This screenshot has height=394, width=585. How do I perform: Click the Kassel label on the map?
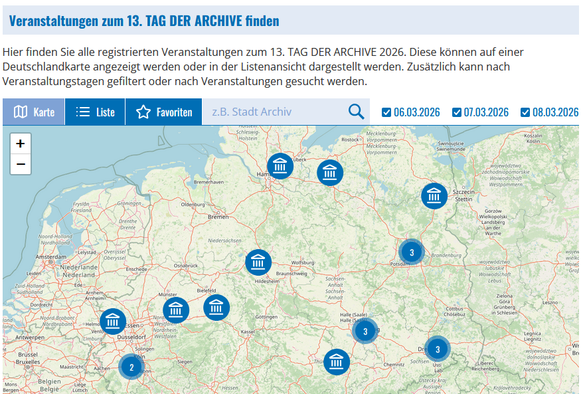click(x=248, y=331)
